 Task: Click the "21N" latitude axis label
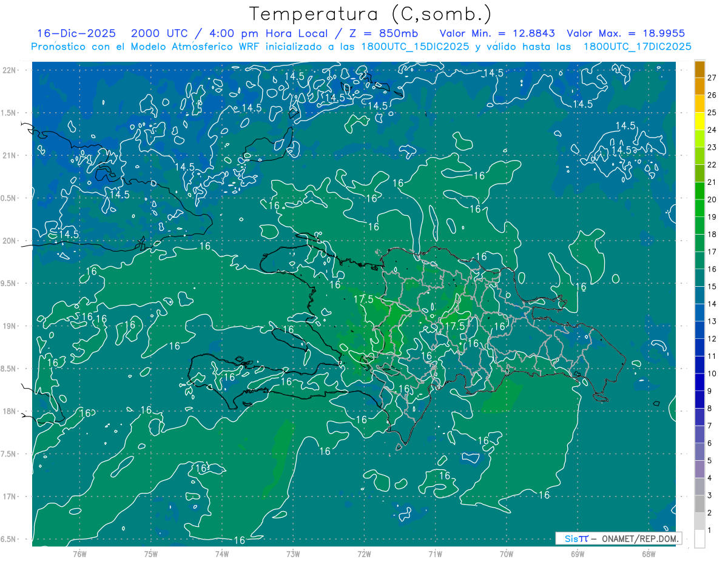(10, 155)
